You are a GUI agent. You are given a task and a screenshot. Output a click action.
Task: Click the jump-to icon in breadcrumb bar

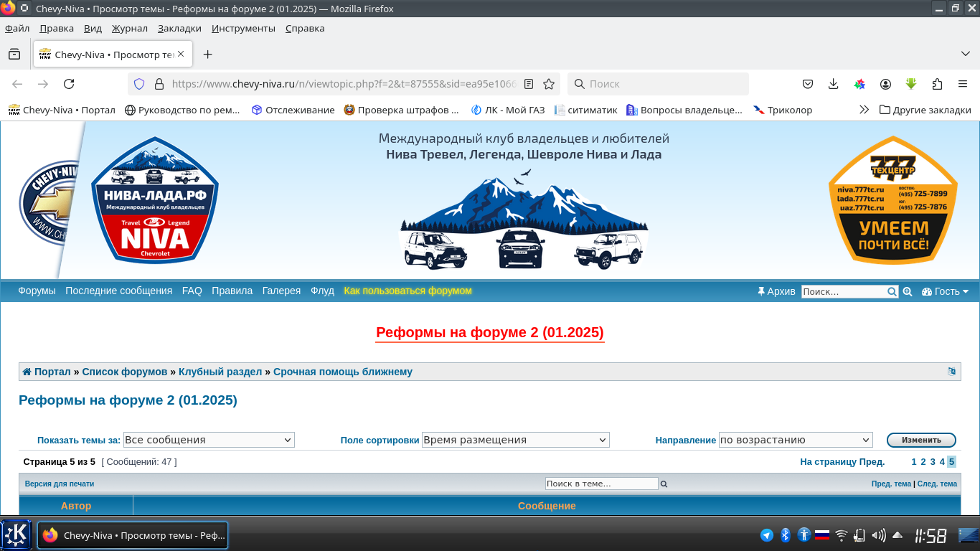click(951, 372)
